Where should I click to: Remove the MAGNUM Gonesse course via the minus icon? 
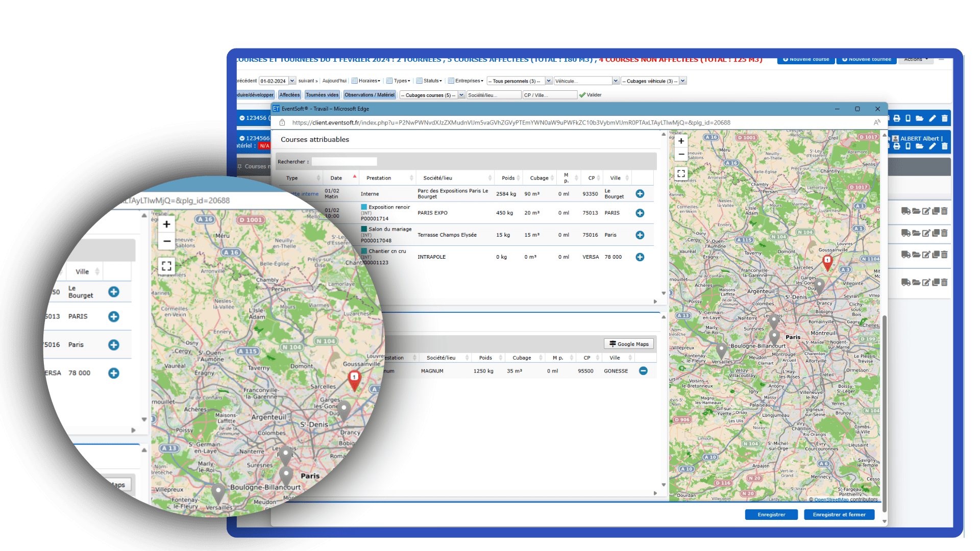[643, 371]
